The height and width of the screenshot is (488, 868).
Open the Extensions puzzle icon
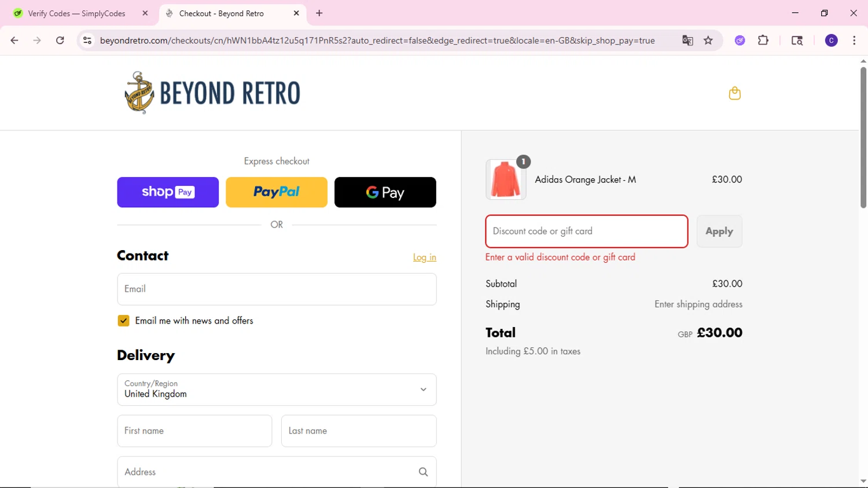coord(763,41)
